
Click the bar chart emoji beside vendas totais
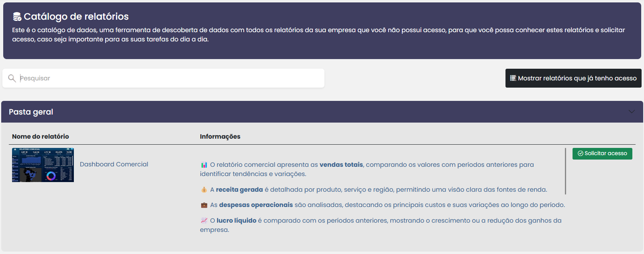(204, 165)
